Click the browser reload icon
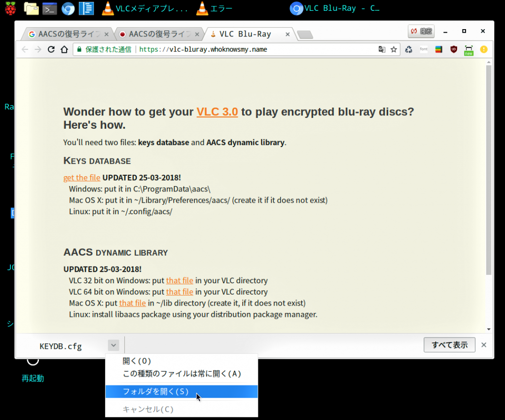This screenshot has height=420, width=505. (51, 49)
